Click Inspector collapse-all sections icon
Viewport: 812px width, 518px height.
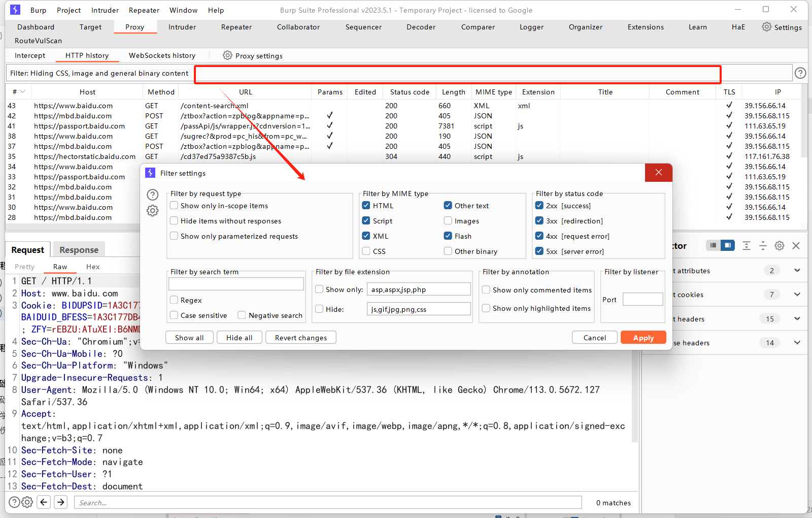pos(763,246)
